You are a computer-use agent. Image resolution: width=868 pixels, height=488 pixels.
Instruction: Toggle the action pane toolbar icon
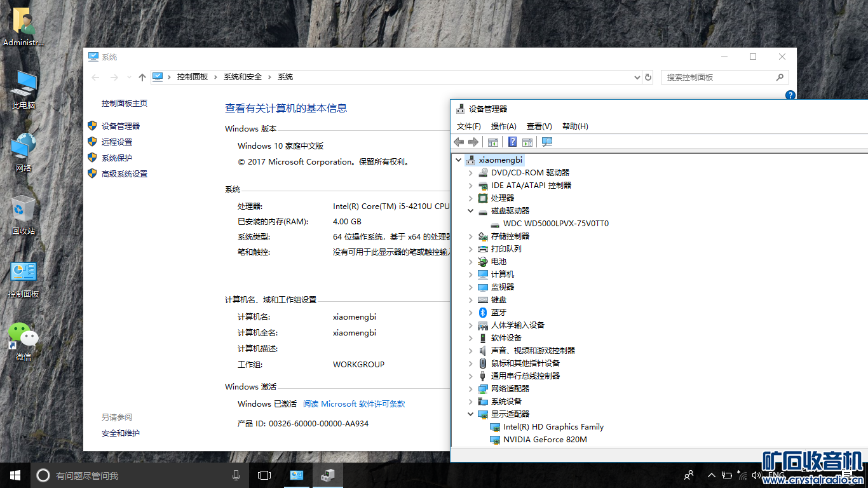tap(527, 142)
